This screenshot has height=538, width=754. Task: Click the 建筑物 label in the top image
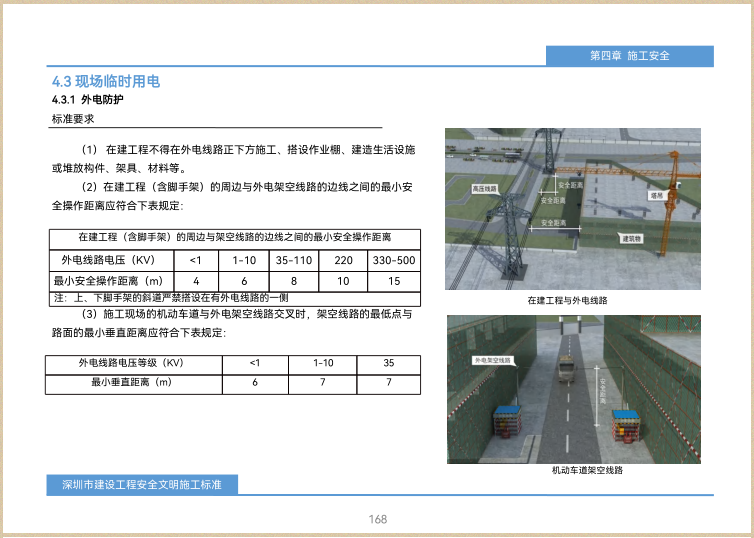632,239
